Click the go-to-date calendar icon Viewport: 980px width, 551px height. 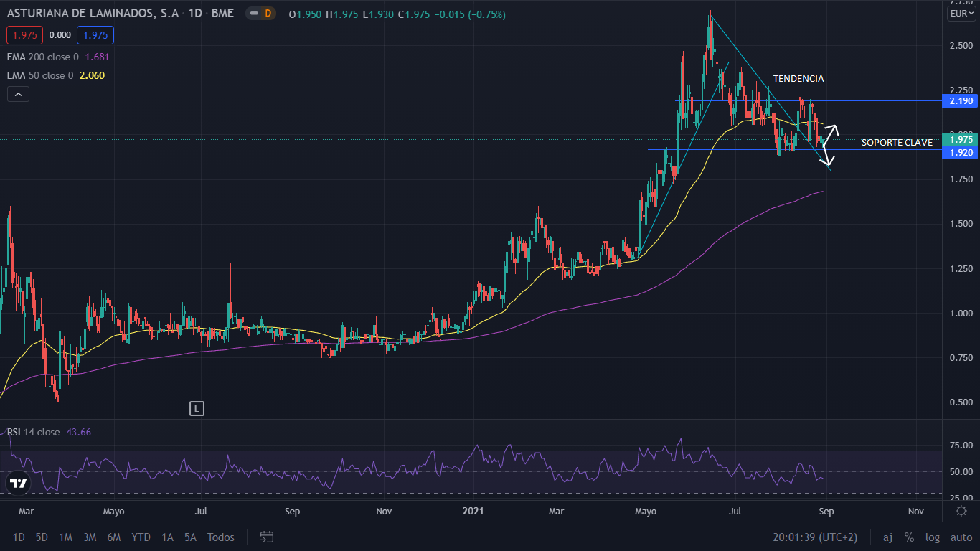[267, 537]
